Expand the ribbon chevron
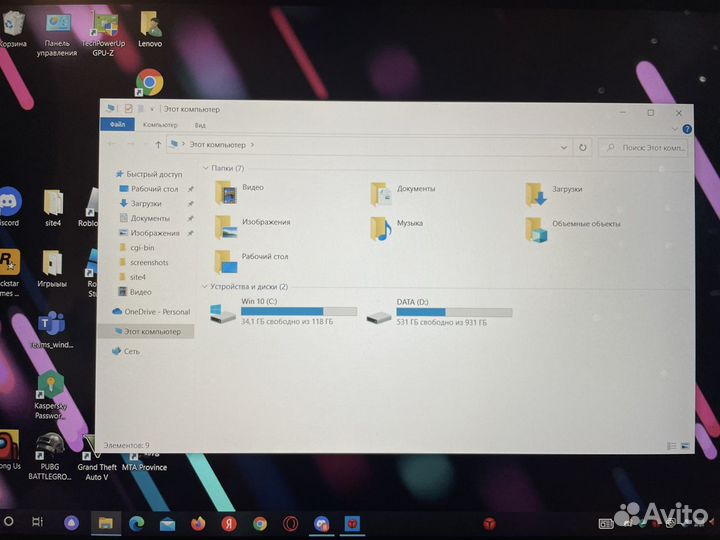The width and height of the screenshot is (720, 540). tap(675, 129)
